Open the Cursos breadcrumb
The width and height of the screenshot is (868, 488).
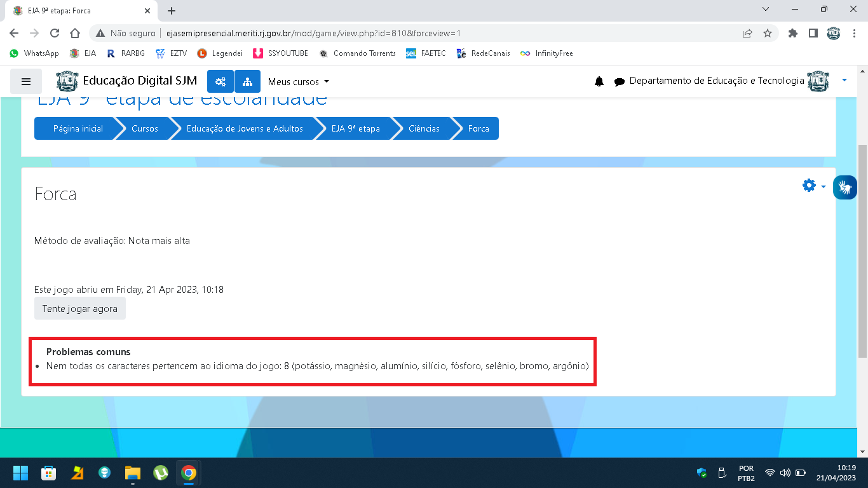point(145,128)
